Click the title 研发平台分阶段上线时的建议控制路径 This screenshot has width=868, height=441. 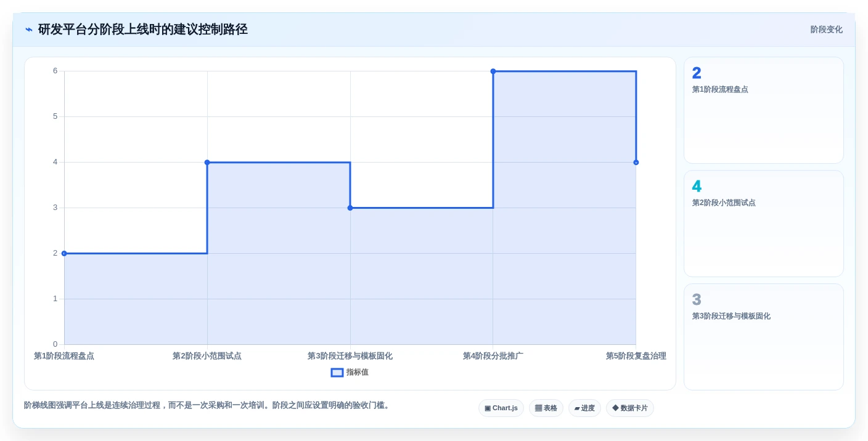coord(143,30)
